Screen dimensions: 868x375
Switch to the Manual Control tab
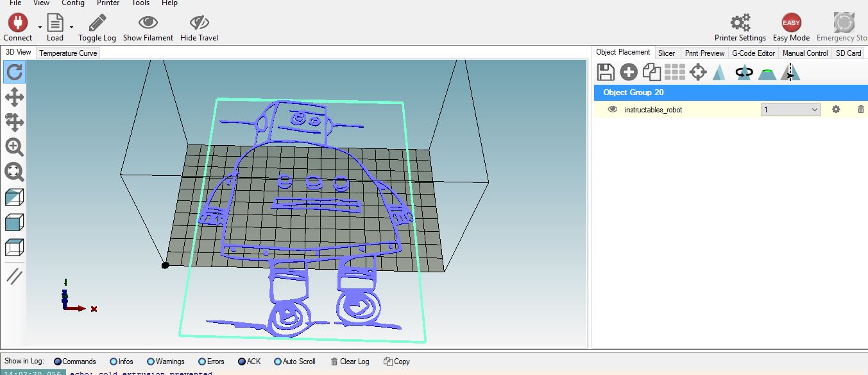(805, 53)
